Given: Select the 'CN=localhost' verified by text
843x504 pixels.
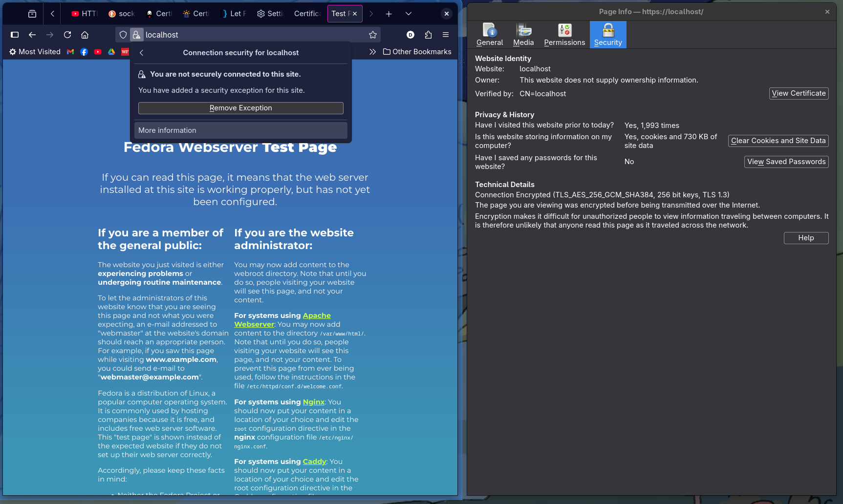Looking at the screenshot, I should (542, 94).
